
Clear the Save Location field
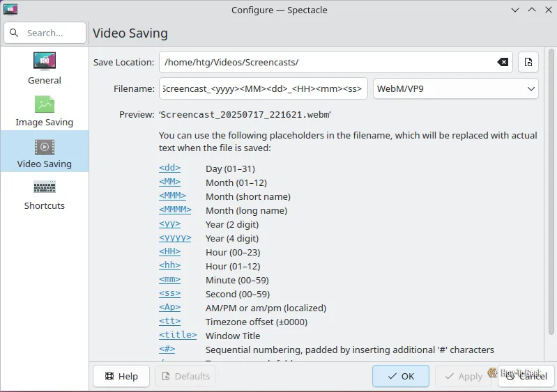(x=503, y=63)
